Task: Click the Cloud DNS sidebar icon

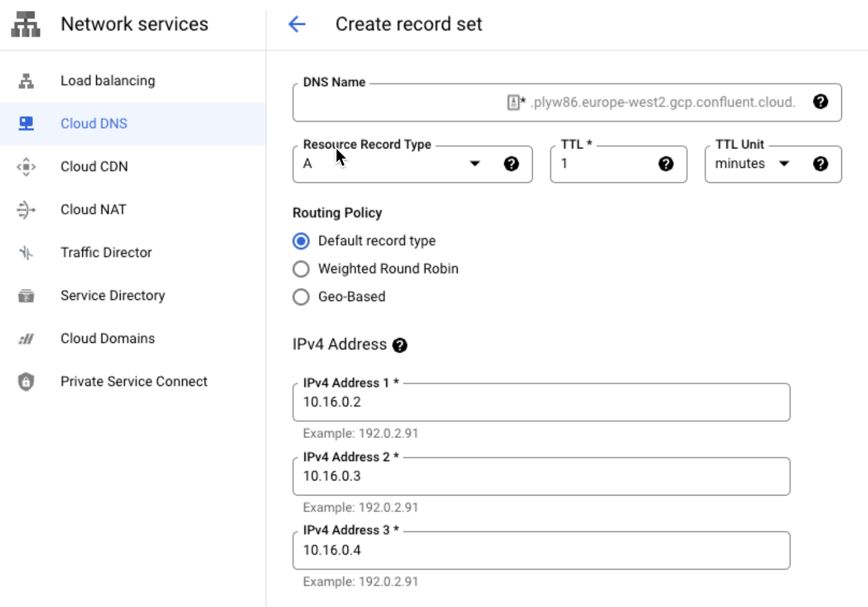Action: pyautogui.click(x=26, y=123)
